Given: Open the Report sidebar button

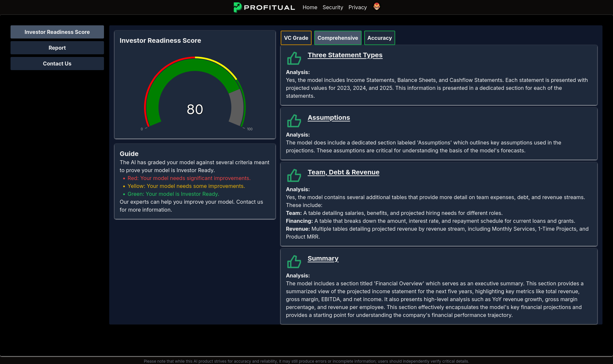Looking at the screenshot, I should pos(57,48).
